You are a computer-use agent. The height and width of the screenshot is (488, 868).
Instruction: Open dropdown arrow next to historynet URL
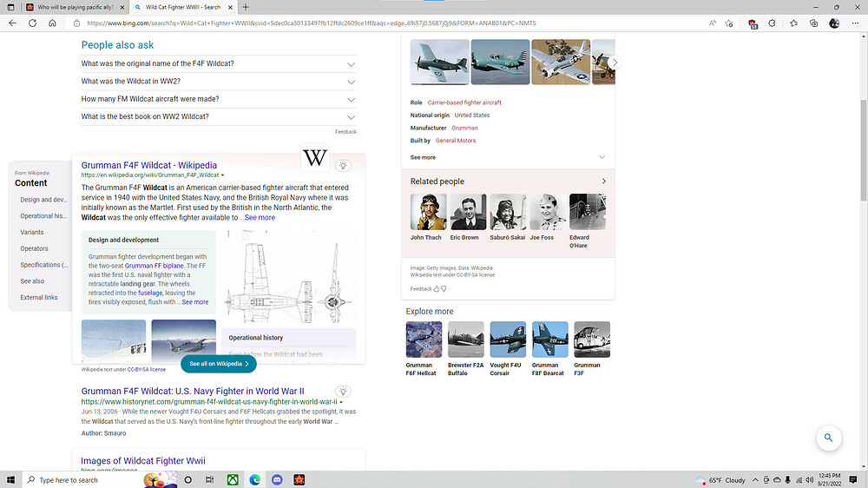click(341, 402)
